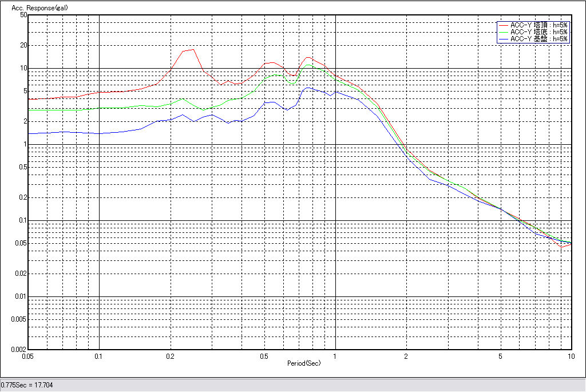Select the green line sample in the legend
The image size is (586, 392).
tap(504, 32)
